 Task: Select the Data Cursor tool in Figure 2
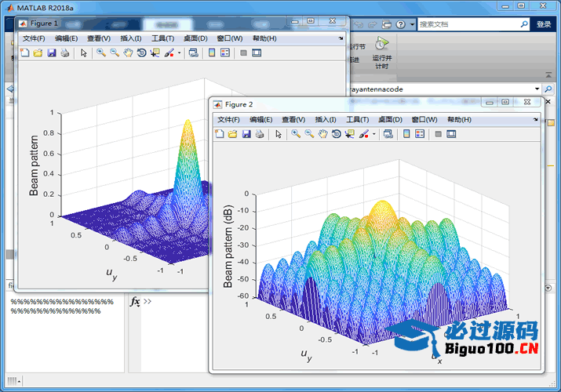coord(349,134)
